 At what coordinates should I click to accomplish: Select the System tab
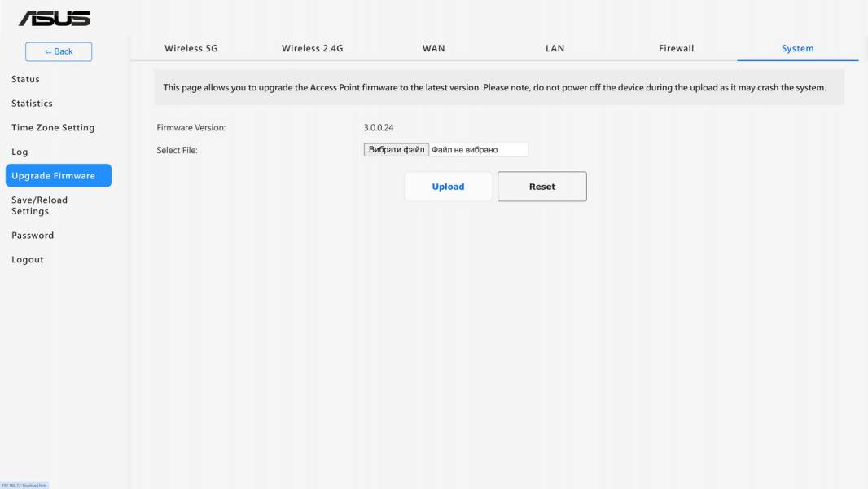point(798,48)
